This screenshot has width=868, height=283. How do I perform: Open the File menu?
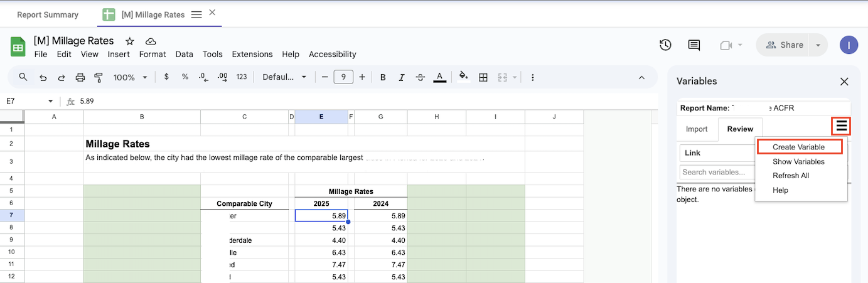(41, 54)
